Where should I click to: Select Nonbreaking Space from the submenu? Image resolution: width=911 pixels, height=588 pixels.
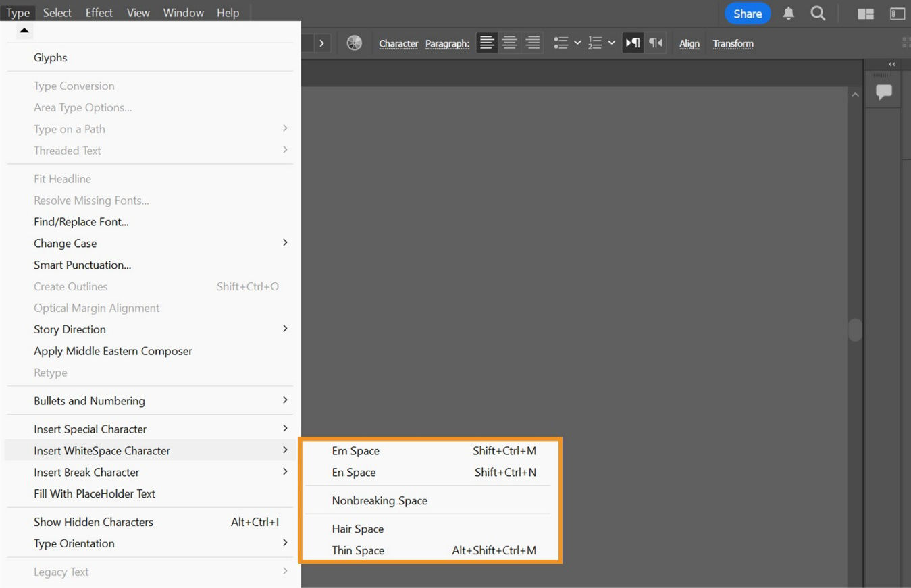pyautogui.click(x=380, y=500)
